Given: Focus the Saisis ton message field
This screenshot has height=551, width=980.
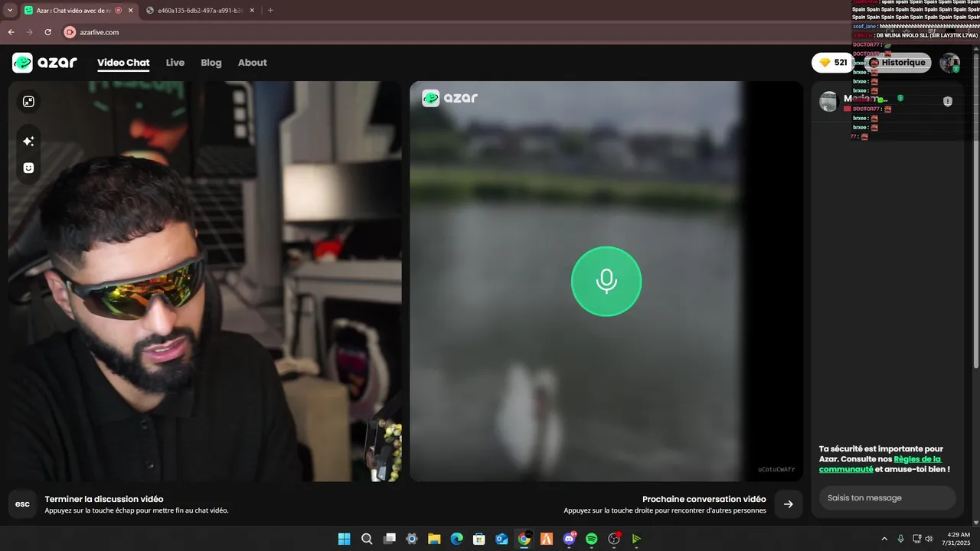Looking at the screenshot, I should 887,497.
